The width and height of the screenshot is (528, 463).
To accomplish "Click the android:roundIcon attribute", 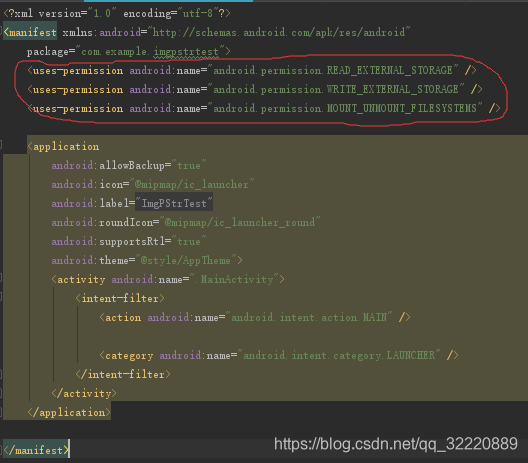I will click(102, 222).
